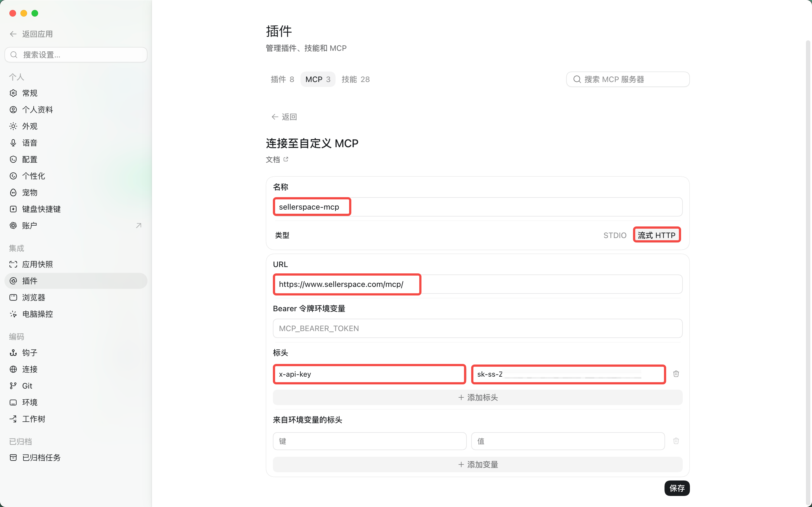Image resolution: width=812 pixels, height=507 pixels.
Task: Click the icon beside 个性化
Action: (x=14, y=176)
